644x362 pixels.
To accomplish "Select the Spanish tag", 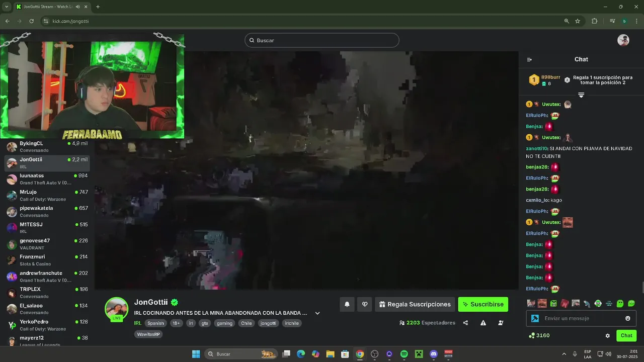I will point(155,323).
